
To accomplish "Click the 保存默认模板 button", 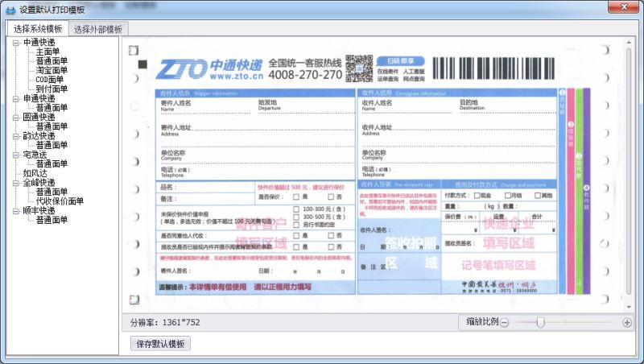I will pos(160,344).
